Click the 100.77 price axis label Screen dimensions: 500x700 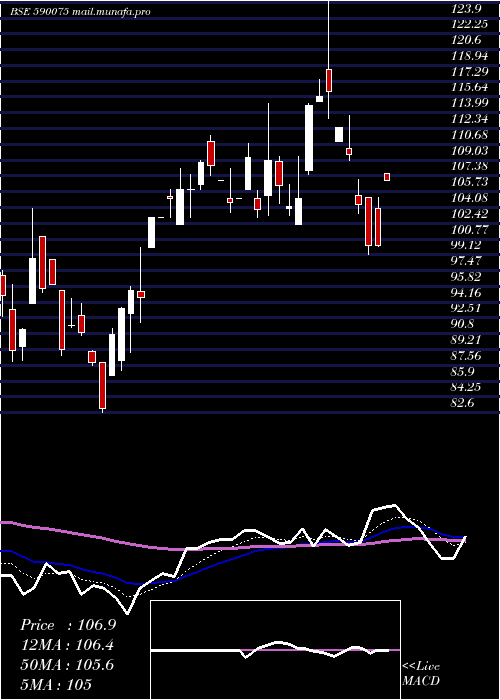471,229
